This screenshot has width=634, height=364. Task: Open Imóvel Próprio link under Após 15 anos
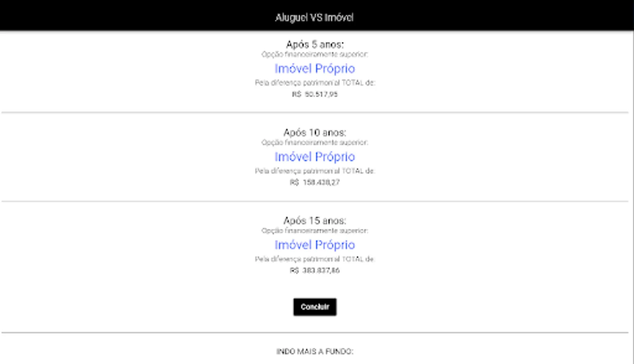(x=315, y=245)
